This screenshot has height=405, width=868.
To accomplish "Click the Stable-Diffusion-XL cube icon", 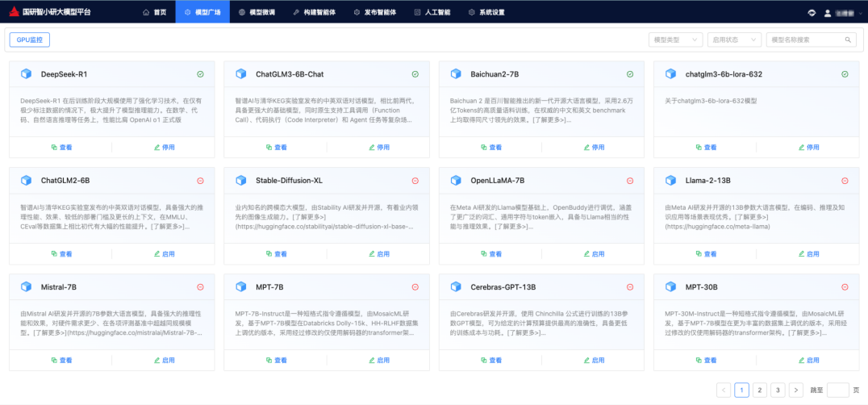I will (241, 181).
